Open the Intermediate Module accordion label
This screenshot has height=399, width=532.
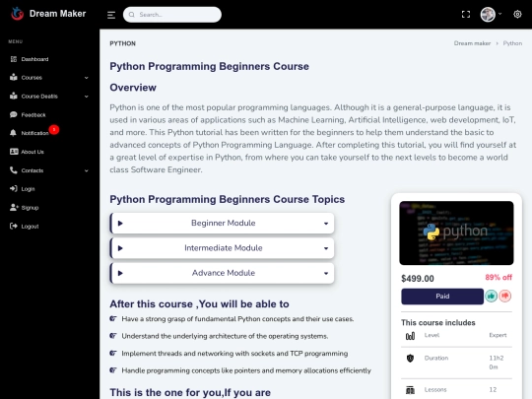pos(224,248)
